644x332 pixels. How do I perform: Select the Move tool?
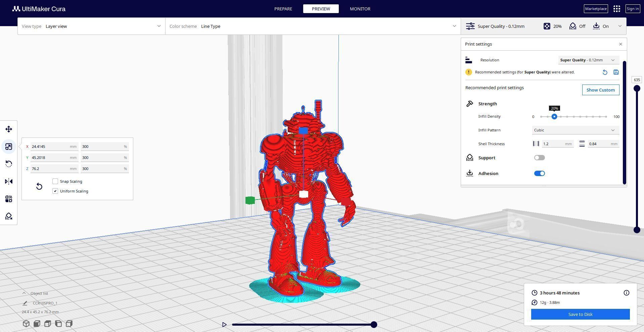point(9,129)
